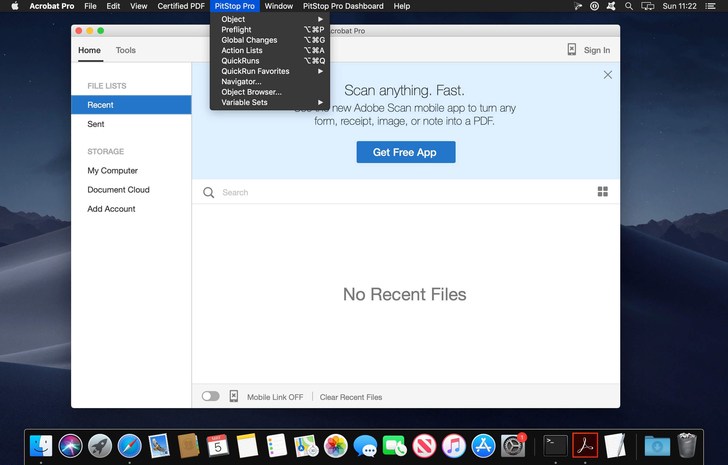Launch Safari from the Dock
The width and height of the screenshot is (728, 465).
[x=129, y=445]
